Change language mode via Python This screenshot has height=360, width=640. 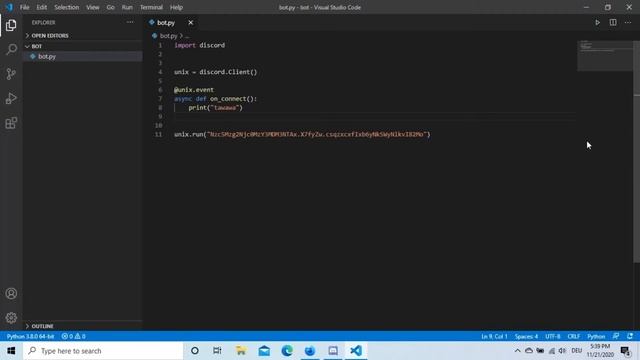tap(596, 336)
